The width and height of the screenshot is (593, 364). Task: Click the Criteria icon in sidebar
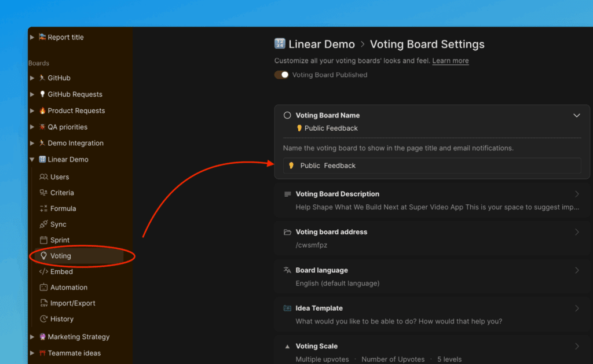43,193
